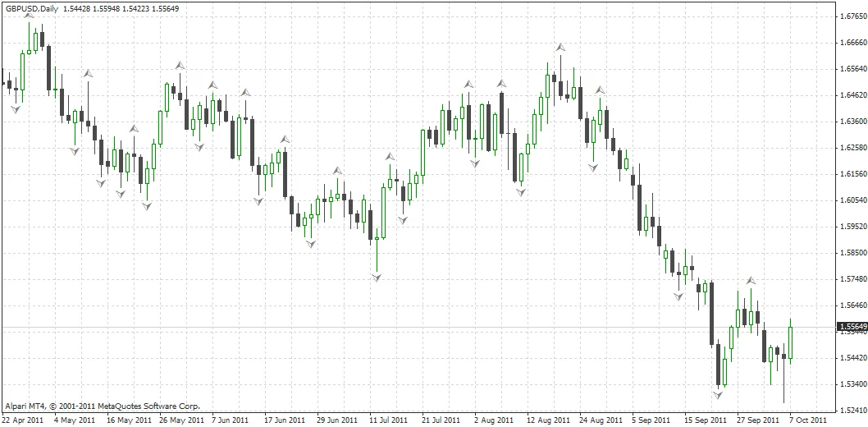Click the GBPUSD,Daily chart title
Screen dimensions: 868x427
(x=32, y=9)
